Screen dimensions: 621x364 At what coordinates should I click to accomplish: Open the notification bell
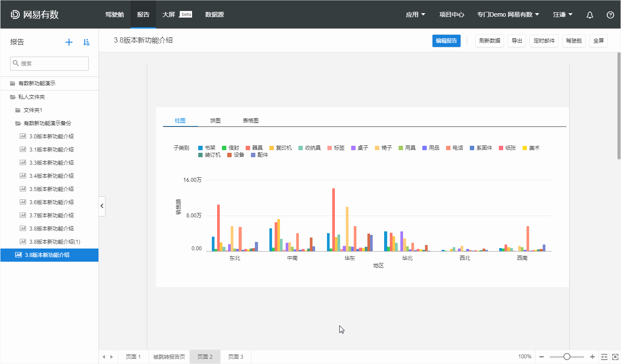pyautogui.click(x=590, y=14)
